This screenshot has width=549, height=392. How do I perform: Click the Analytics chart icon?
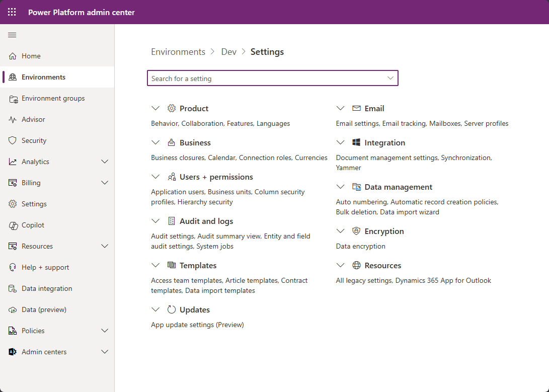point(13,162)
